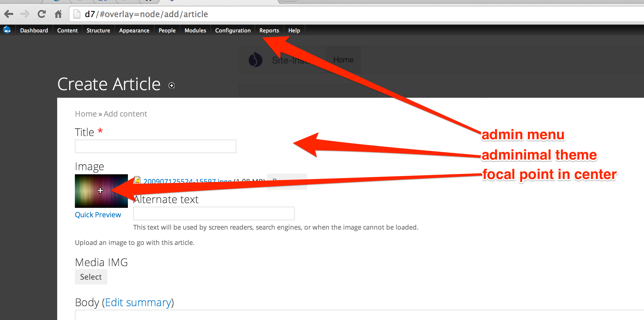Image resolution: width=644 pixels, height=320 pixels.
Task: Click the browser home icon
Action: tap(58, 14)
